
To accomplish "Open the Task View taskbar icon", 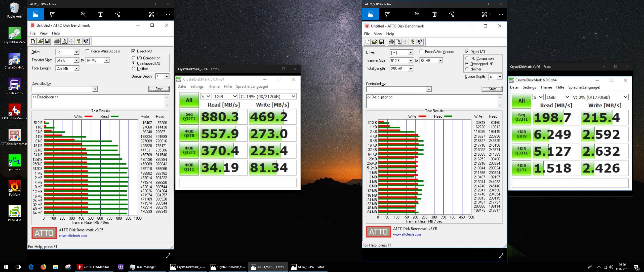I will 18,267.
